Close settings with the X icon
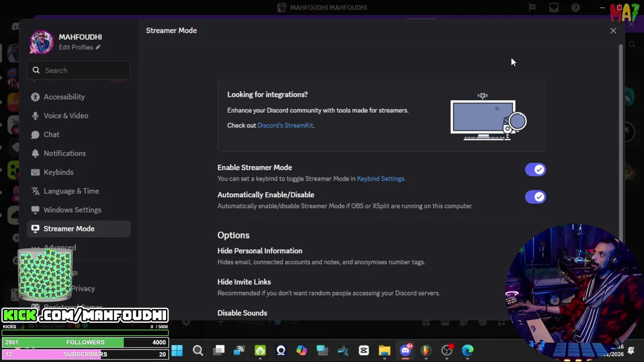This screenshot has height=362, width=644. click(613, 31)
